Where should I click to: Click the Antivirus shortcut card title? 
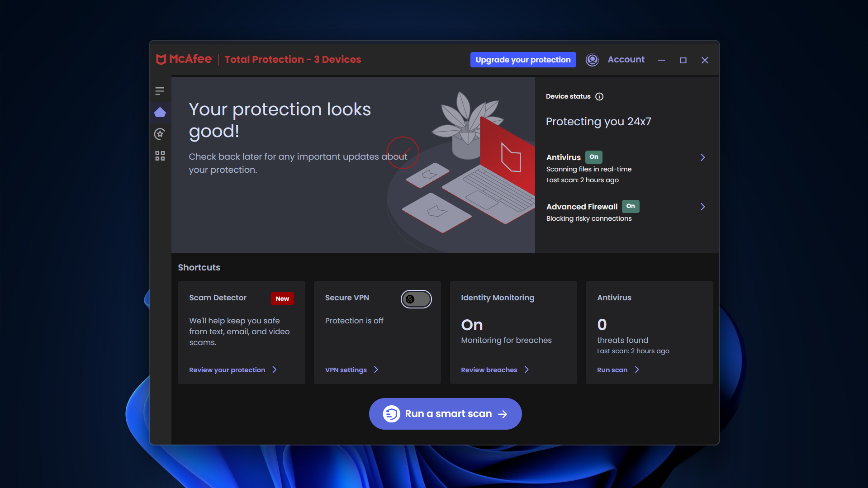pos(614,298)
